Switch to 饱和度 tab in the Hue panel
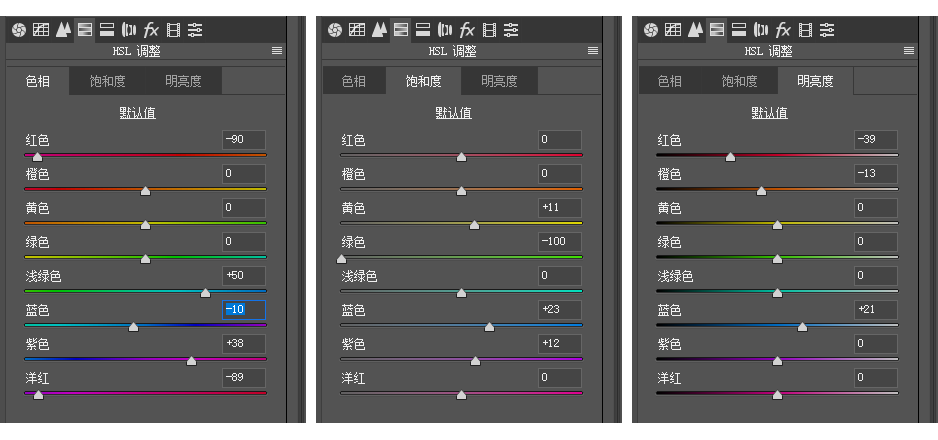The height and width of the screenshot is (440, 938). tap(108, 81)
